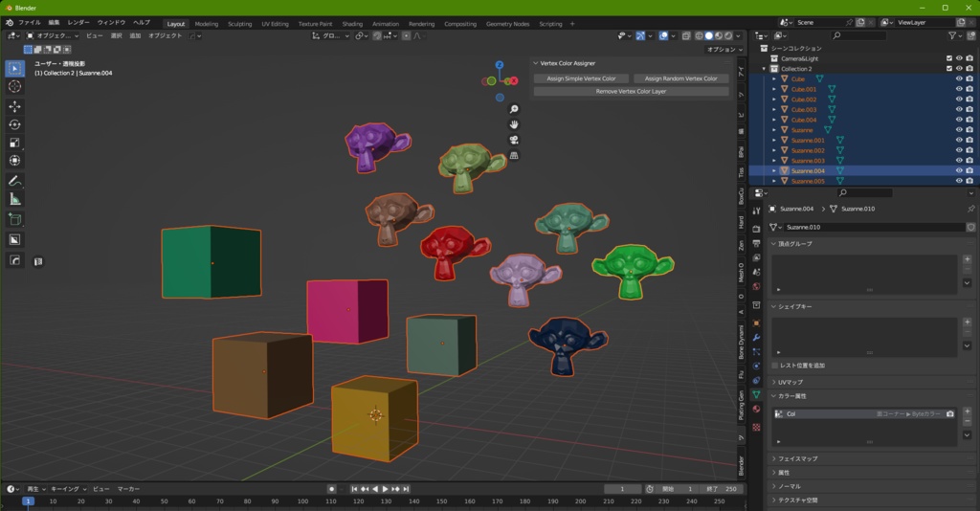The width and height of the screenshot is (980, 511).
Task: Uncheck Camera&Light collection exclude checkbox
Action: (x=948, y=58)
